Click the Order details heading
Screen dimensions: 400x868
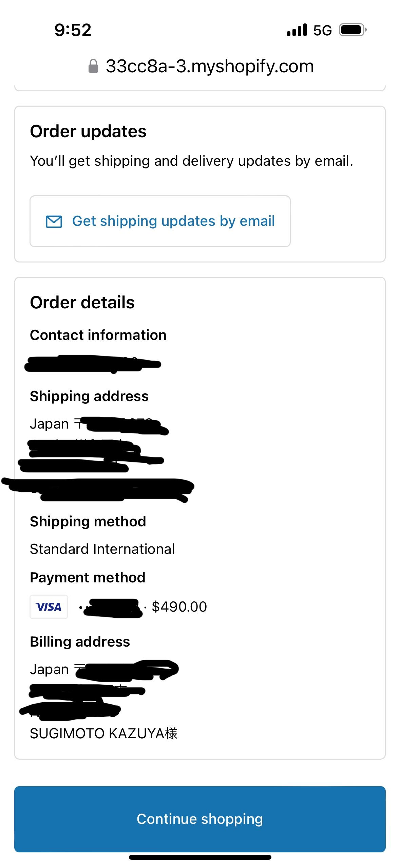pyautogui.click(x=82, y=302)
